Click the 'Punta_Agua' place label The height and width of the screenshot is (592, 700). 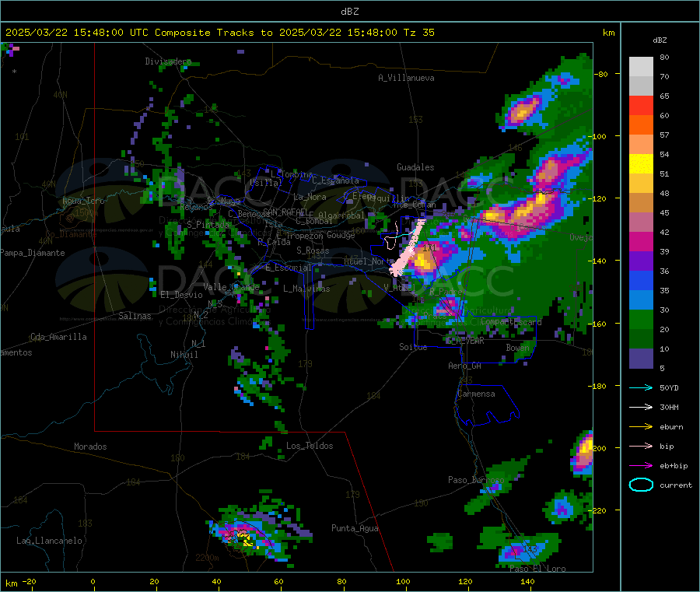click(x=355, y=529)
